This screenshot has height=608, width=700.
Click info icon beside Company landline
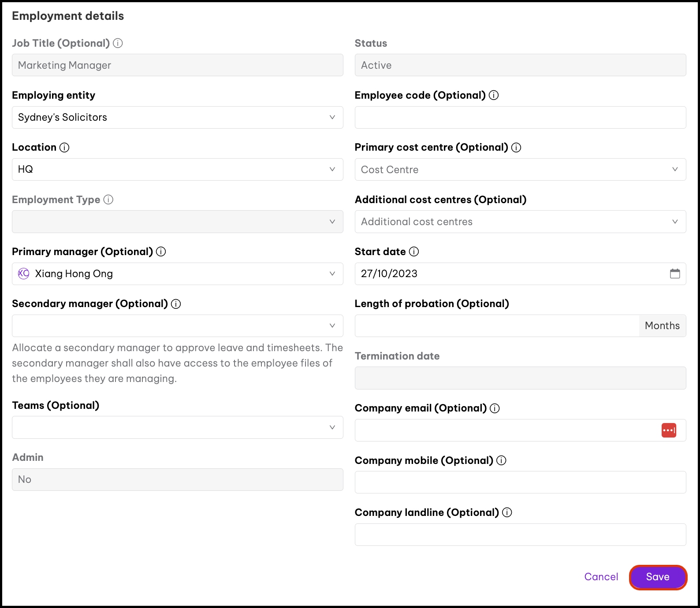507,512
